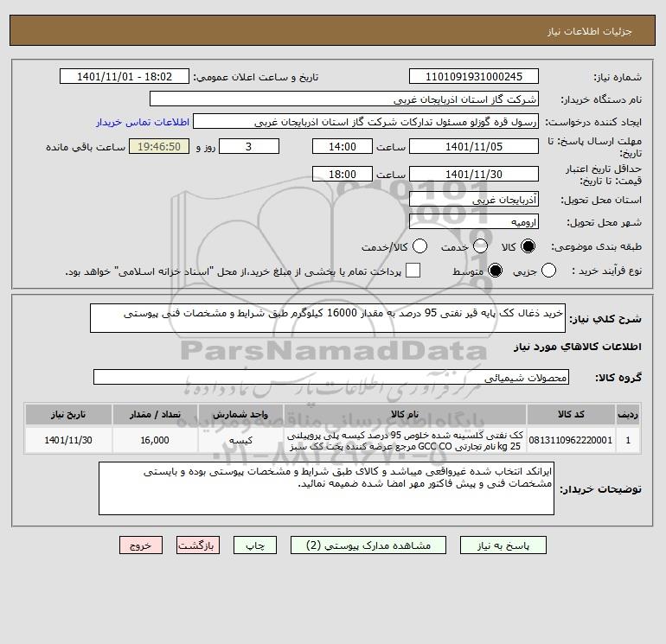
Task: Click the quantity cell 16,000
Action: tap(155, 440)
